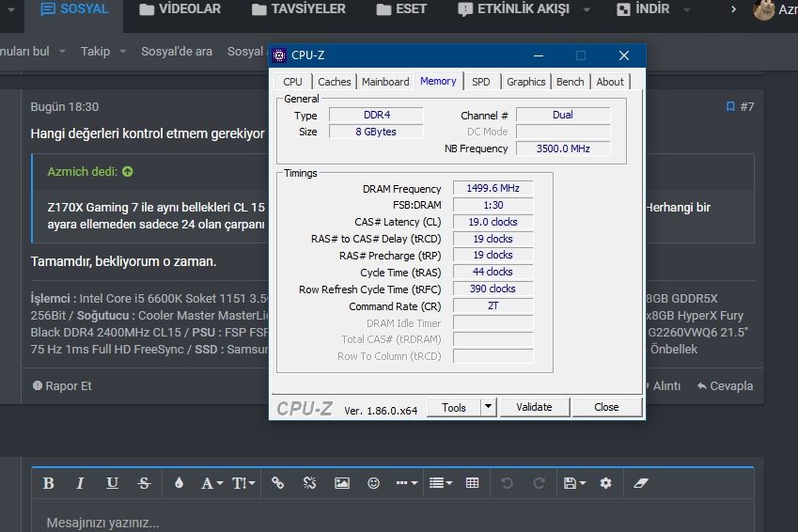Click the message text field
The width and height of the screenshot is (798, 532).
pos(392,523)
